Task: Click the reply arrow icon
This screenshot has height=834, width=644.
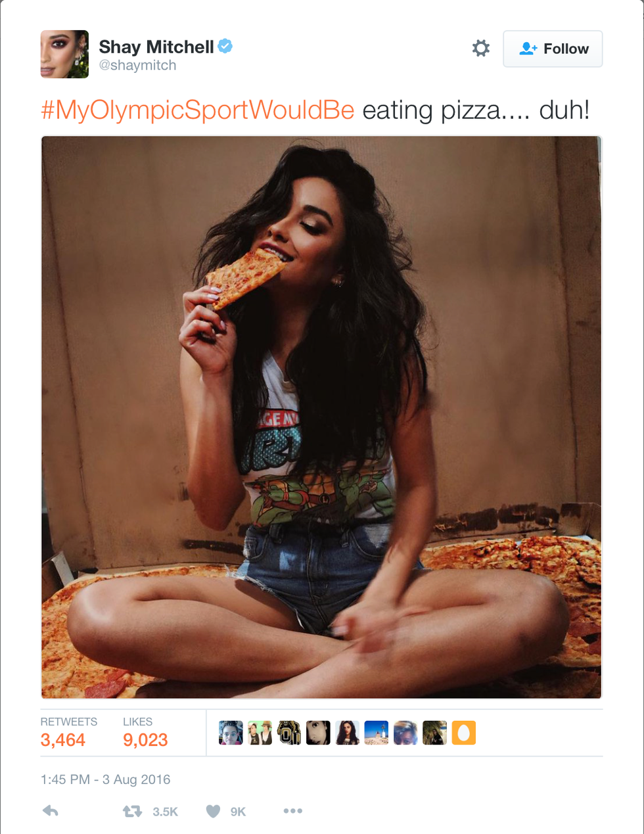Action: click(51, 811)
